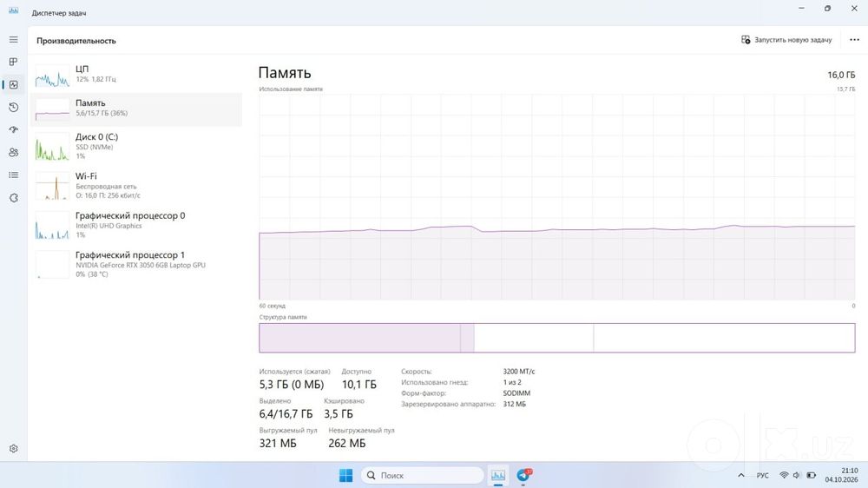Select Диск 0 (C:) performance item
This screenshot has height=488, width=868.
click(136, 147)
